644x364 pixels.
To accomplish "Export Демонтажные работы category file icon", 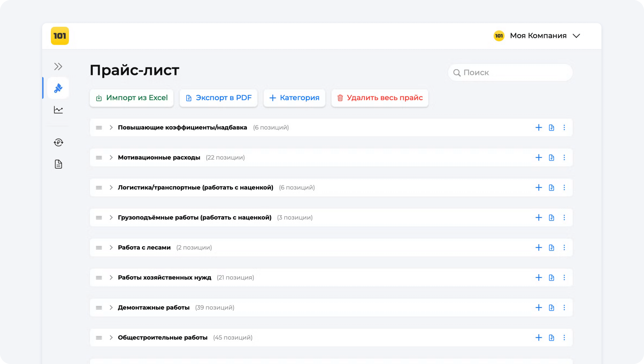I will coord(551,307).
